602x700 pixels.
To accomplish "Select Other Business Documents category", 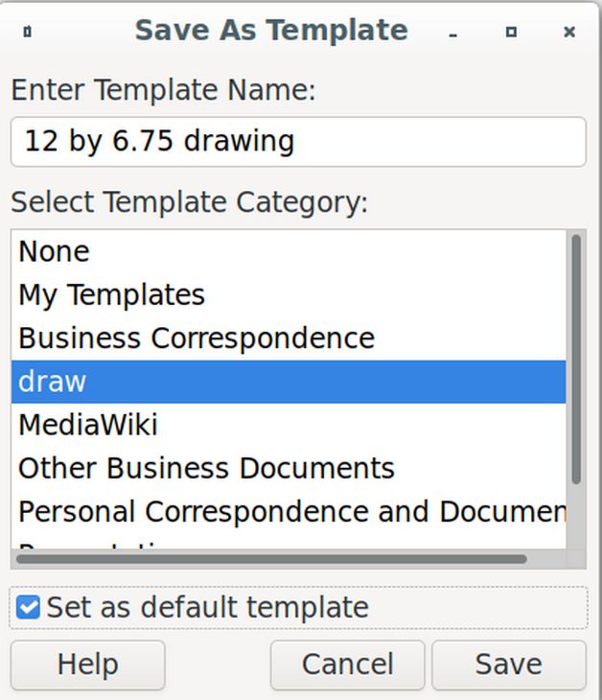I will [289, 468].
